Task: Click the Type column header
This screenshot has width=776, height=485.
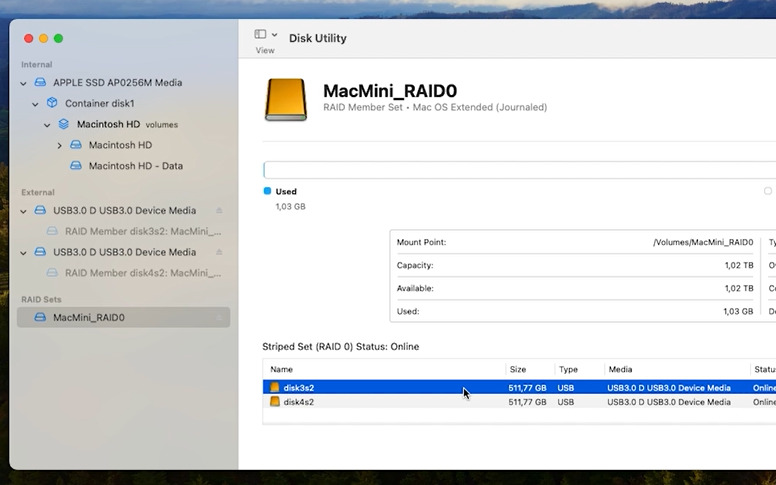Action: coord(568,369)
